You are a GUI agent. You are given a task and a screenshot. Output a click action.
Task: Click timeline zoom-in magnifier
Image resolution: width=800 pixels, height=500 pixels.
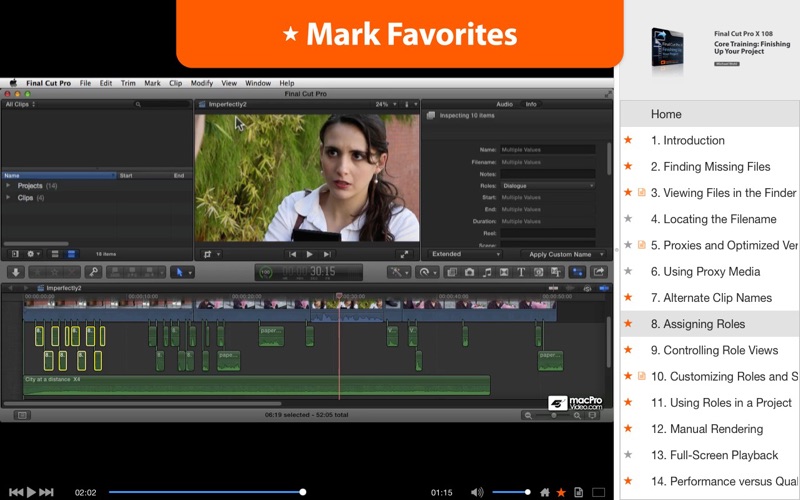[x=577, y=416]
